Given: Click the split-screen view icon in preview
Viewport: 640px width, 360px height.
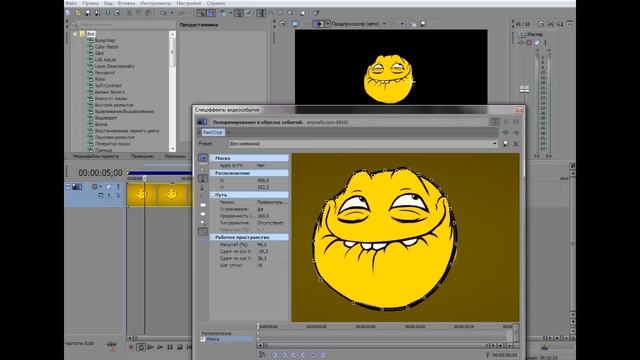Looking at the screenshot, I should (x=319, y=24).
